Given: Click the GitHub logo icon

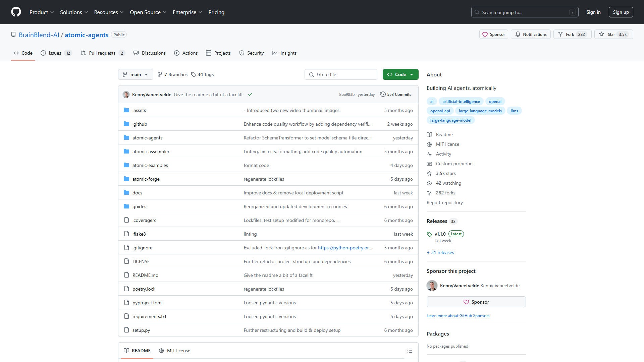Looking at the screenshot, I should coord(16,12).
